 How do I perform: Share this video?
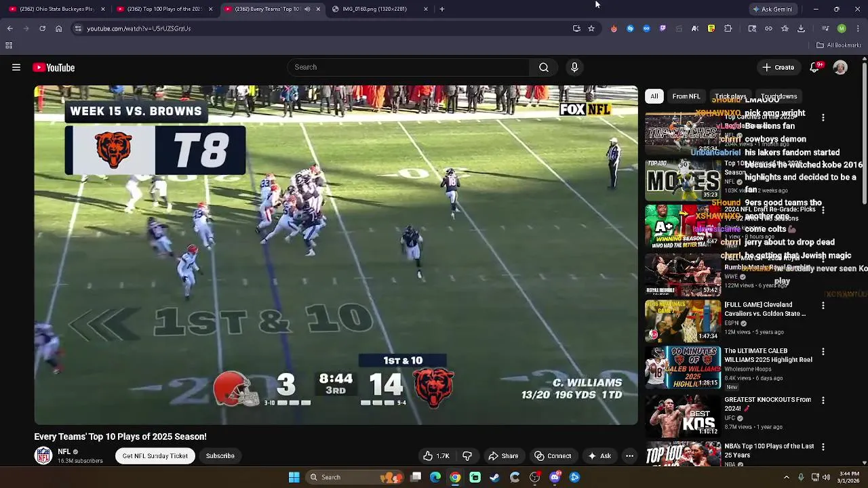point(504,456)
